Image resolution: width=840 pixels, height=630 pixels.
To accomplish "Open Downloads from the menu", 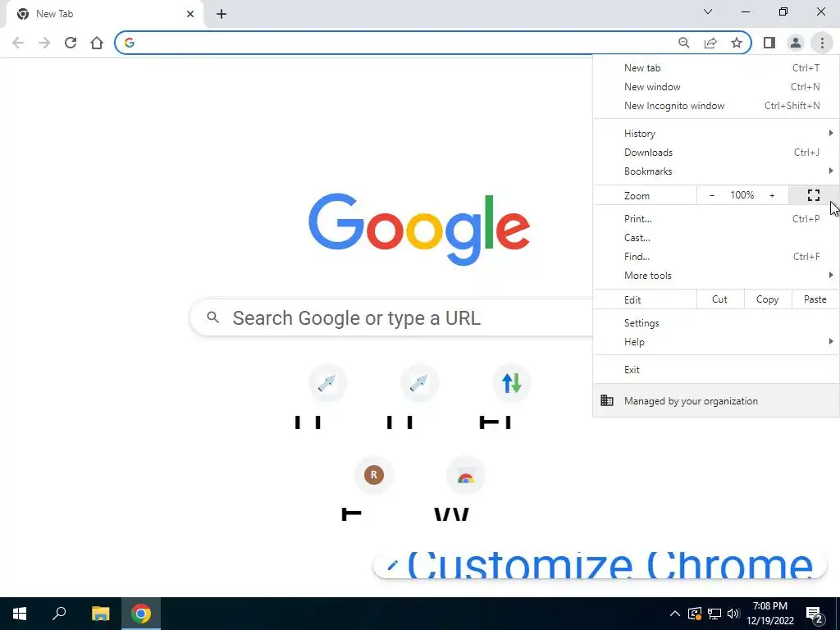I will pos(715,152).
